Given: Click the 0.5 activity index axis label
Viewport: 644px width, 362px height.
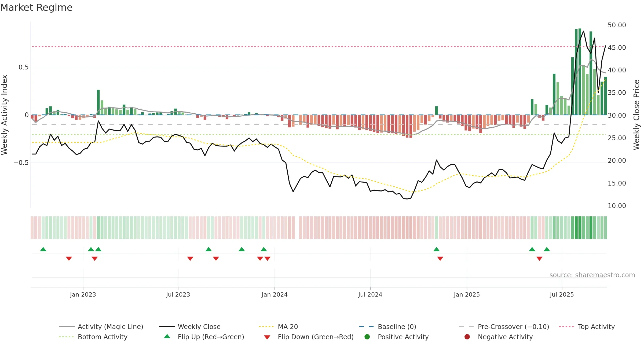Looking at the screenshot, I should [23, 67].
